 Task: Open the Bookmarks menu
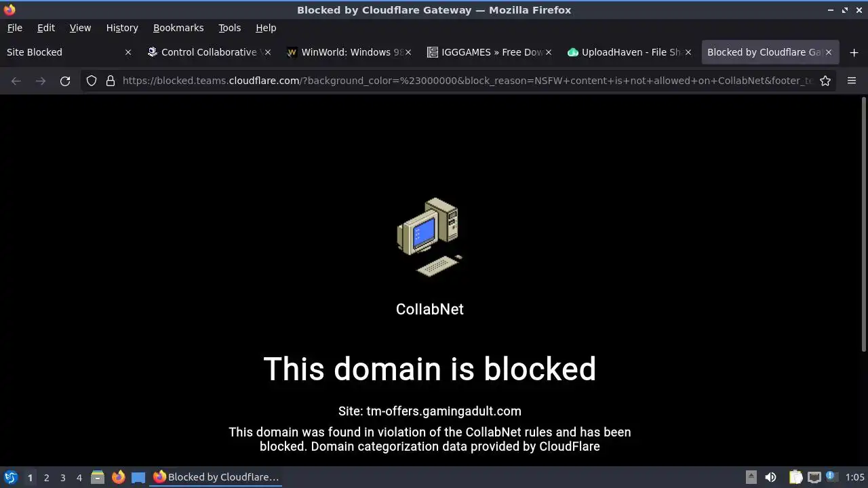point(178,28)
